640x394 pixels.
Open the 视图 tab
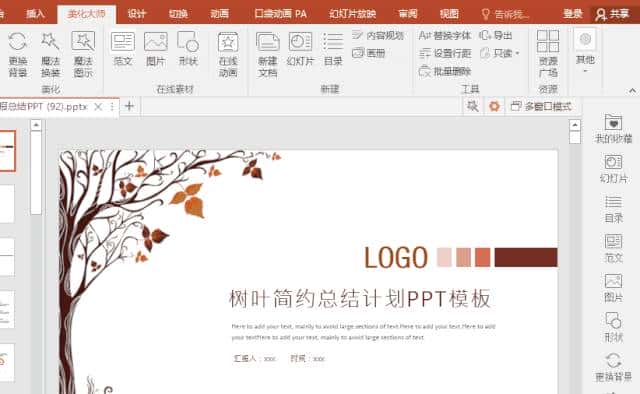(449, 14)
